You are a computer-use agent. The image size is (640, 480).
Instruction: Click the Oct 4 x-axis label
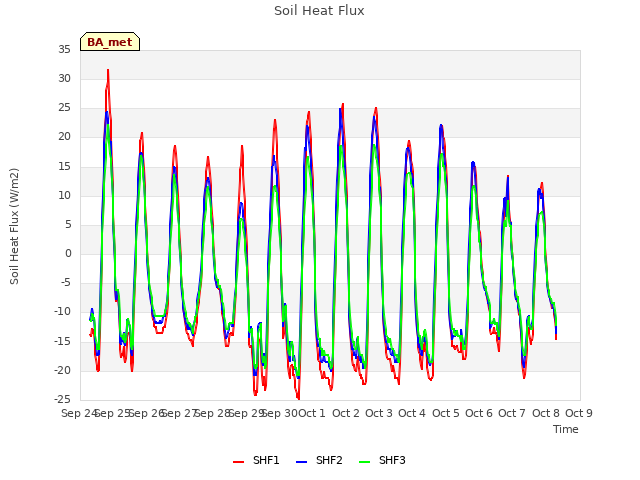(x=412, y=413)
